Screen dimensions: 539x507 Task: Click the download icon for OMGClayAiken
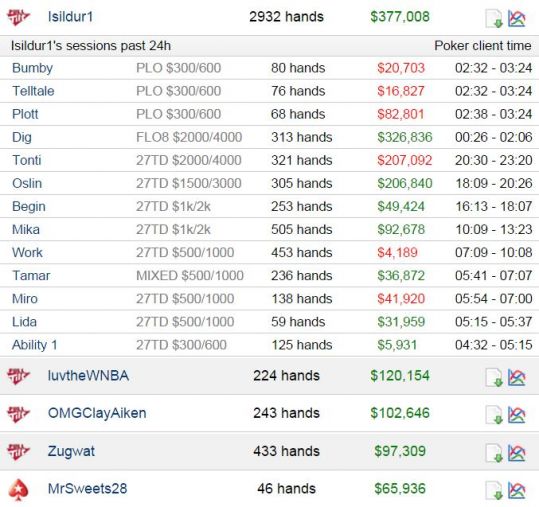click(494, 415)
